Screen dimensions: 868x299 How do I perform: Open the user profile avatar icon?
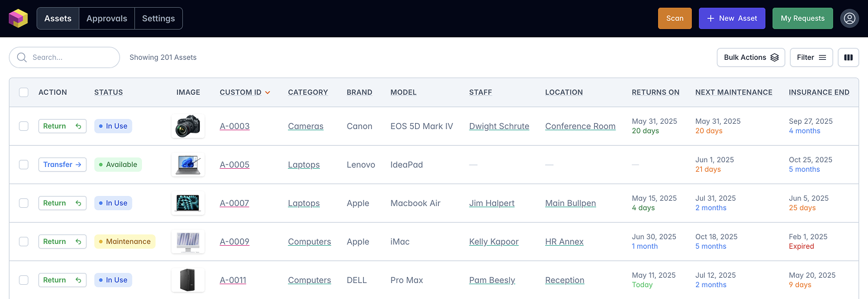[850, 18]
